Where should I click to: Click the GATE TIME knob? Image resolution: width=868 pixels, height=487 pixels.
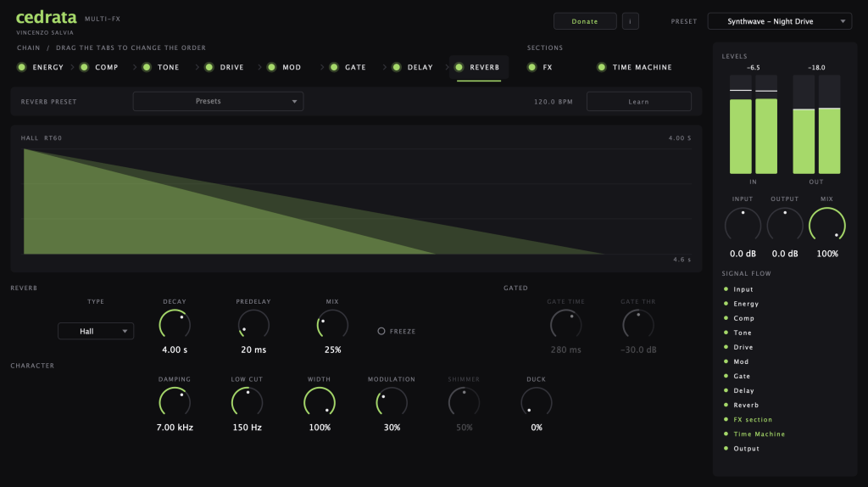pos(565,325)
